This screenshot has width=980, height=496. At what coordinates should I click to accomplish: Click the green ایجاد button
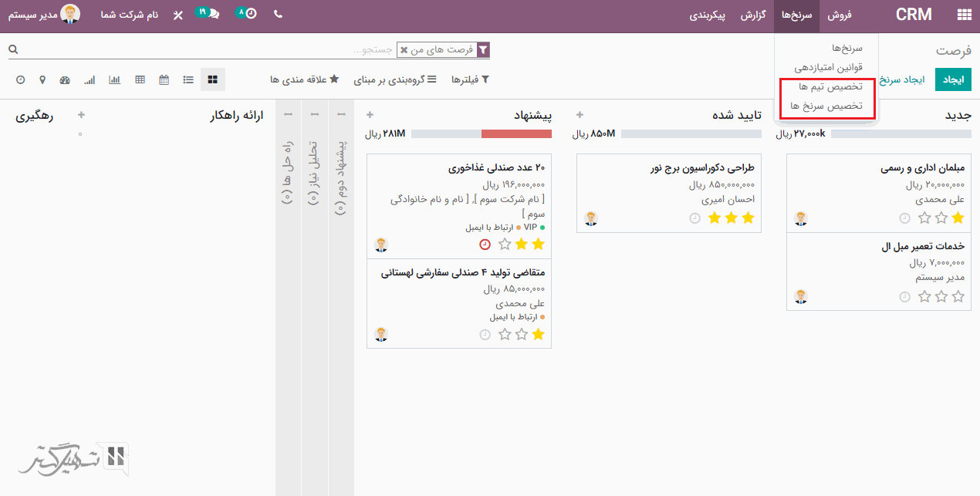point(954,79)
